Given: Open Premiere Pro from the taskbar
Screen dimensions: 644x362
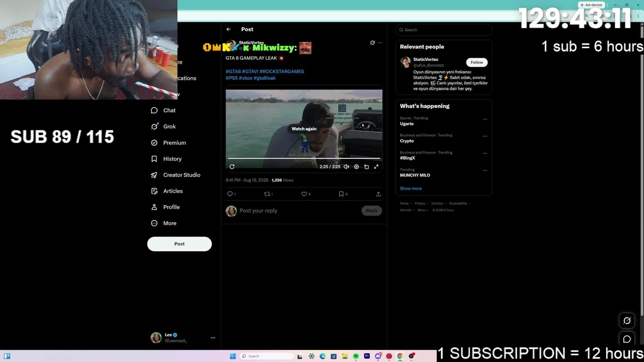Looking at the screenshot, I should [x=367, y=356].
